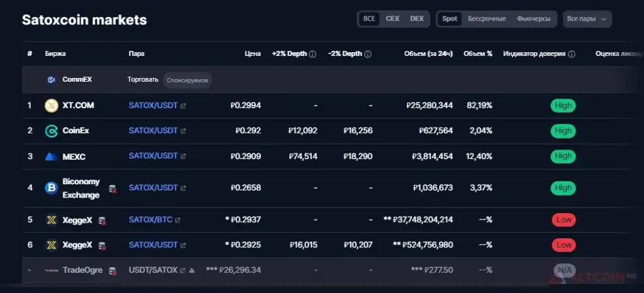
Task: Click the Торговать link for CommEX
Action: (143, 80)
